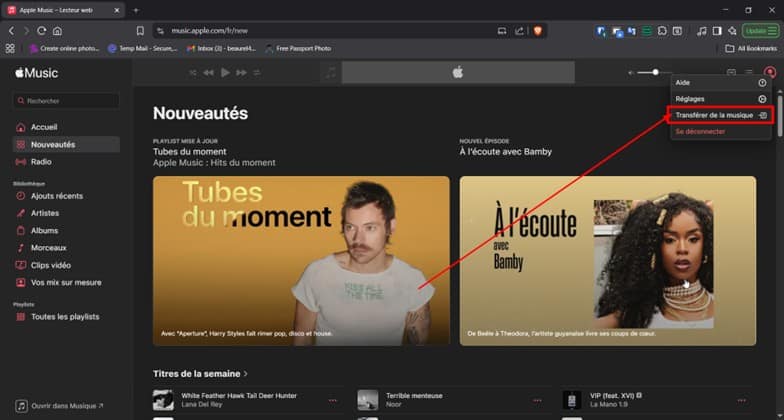The width and height of the screenshot is (784, 420).
Task: Click Se déconnecter to sign out
Action: (x=720, y=132)
